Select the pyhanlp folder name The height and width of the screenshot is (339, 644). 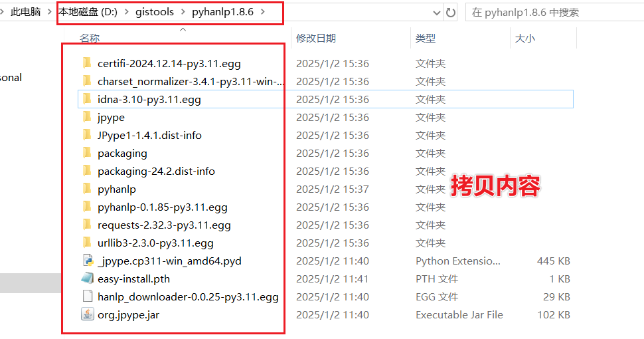tap(117, 189)
